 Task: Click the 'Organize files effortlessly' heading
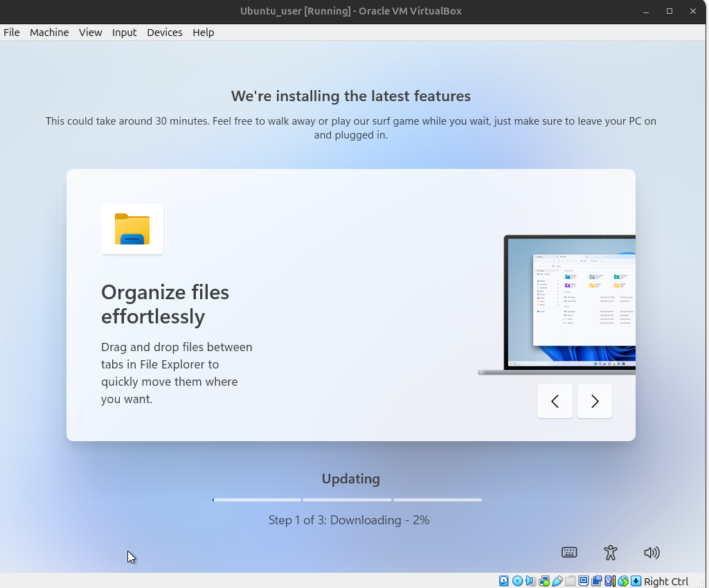[x=165, y=305]
